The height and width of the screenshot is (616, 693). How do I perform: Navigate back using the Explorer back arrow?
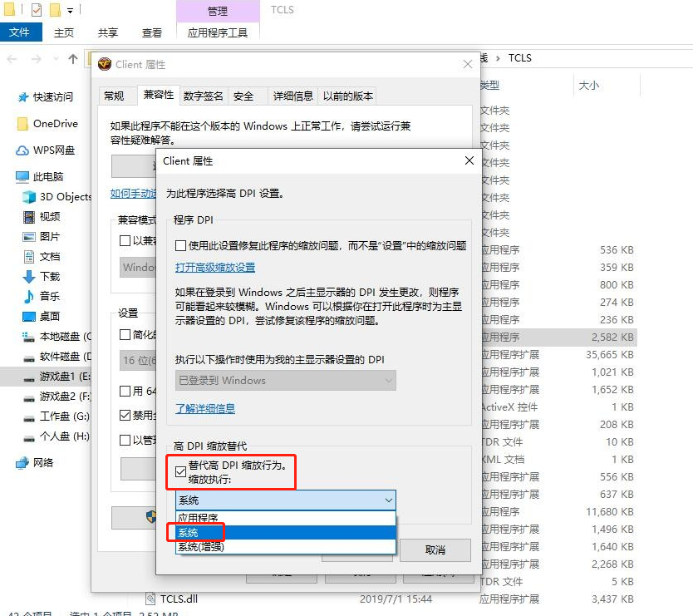(12, 58)
